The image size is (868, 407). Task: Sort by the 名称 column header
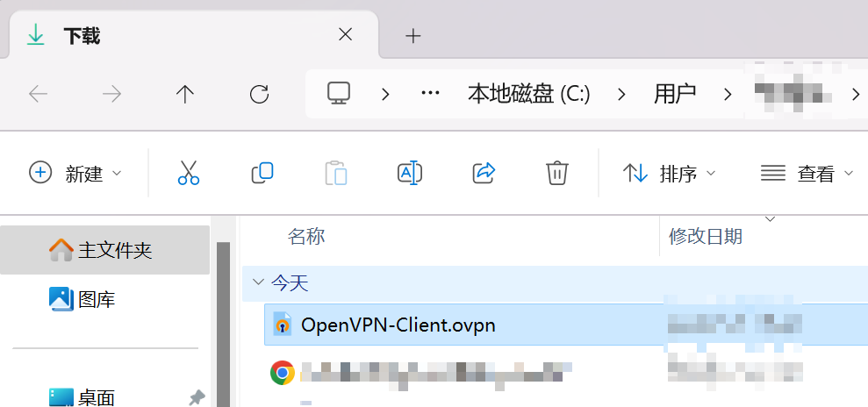pos(306,237)
